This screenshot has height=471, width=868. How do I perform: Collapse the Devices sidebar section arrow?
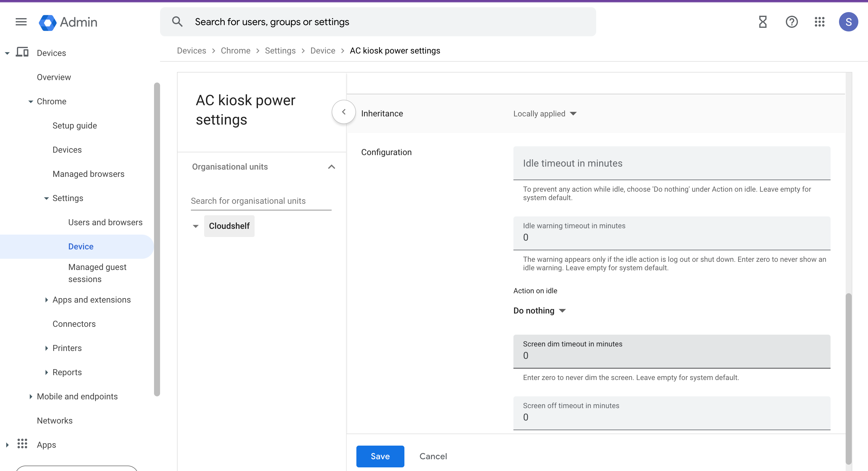pos(7,53)
